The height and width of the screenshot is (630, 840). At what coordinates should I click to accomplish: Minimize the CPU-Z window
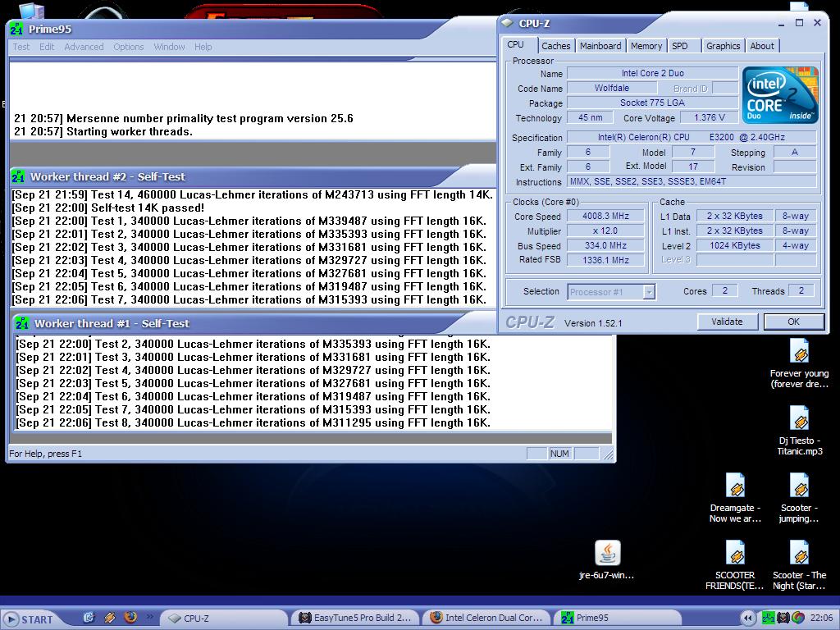point(782,23)
